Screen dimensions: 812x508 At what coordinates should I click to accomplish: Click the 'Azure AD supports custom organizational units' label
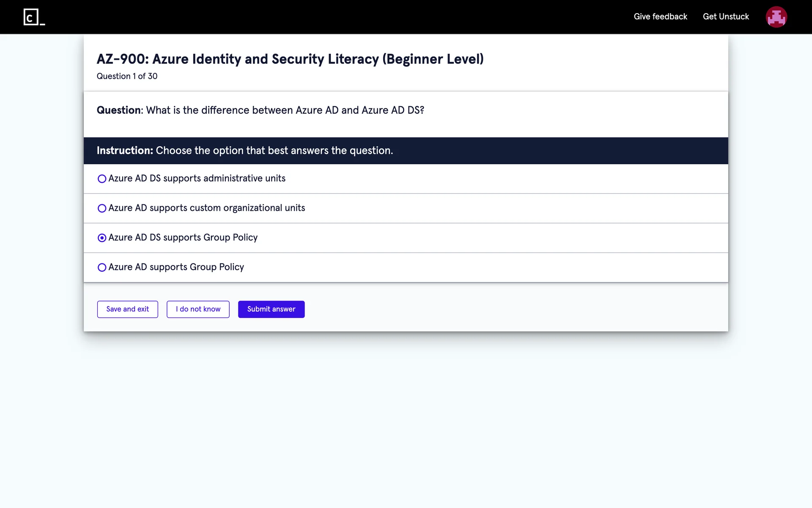click(x=206, y=208)
